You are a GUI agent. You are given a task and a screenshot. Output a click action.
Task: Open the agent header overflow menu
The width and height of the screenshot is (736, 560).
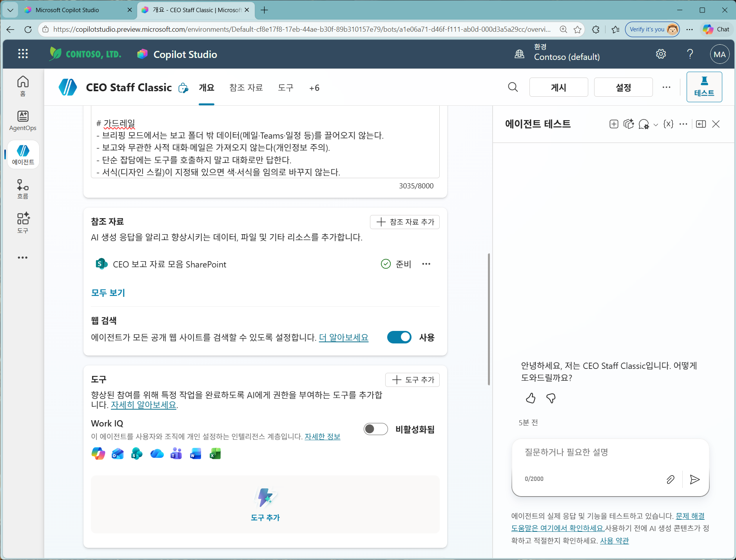coord(666,87)
